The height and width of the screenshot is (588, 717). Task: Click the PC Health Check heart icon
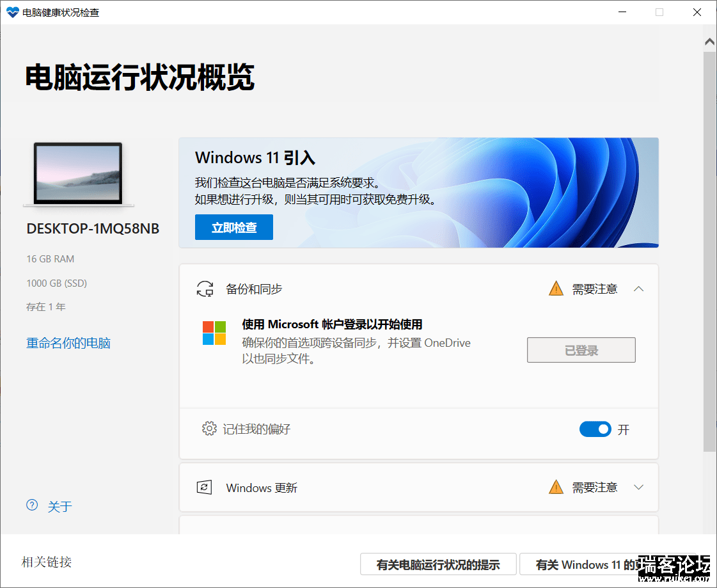tap(12, 12)
